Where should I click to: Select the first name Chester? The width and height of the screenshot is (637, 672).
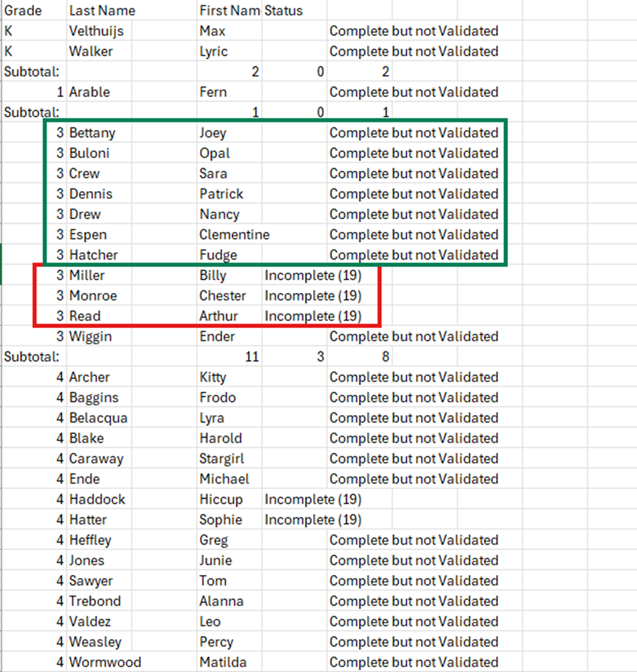tap(229, 296)
